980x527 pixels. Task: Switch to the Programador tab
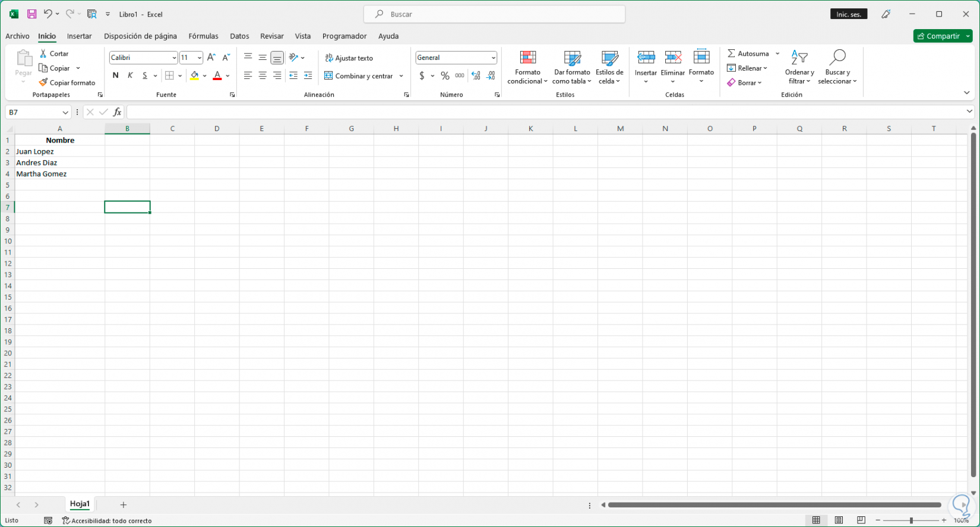344,36
